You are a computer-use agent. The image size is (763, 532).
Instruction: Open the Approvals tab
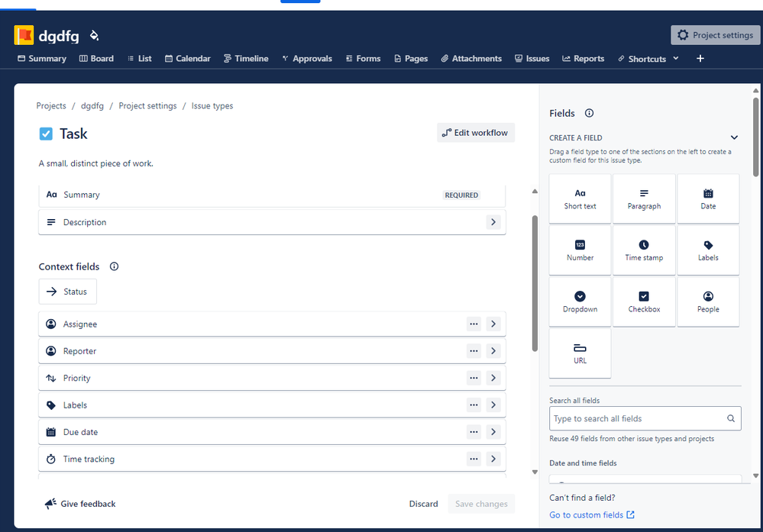coord(307,58)
